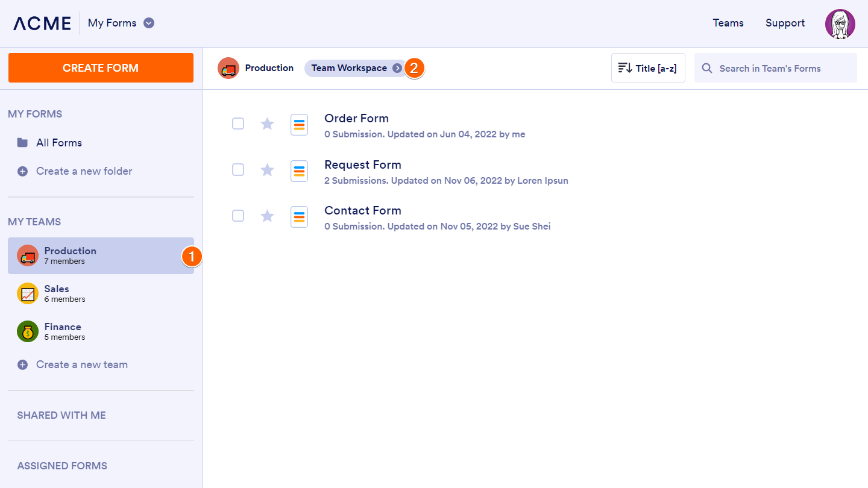Go to Support in the top menu
The image size is (868, 488).
coord(785,23)
